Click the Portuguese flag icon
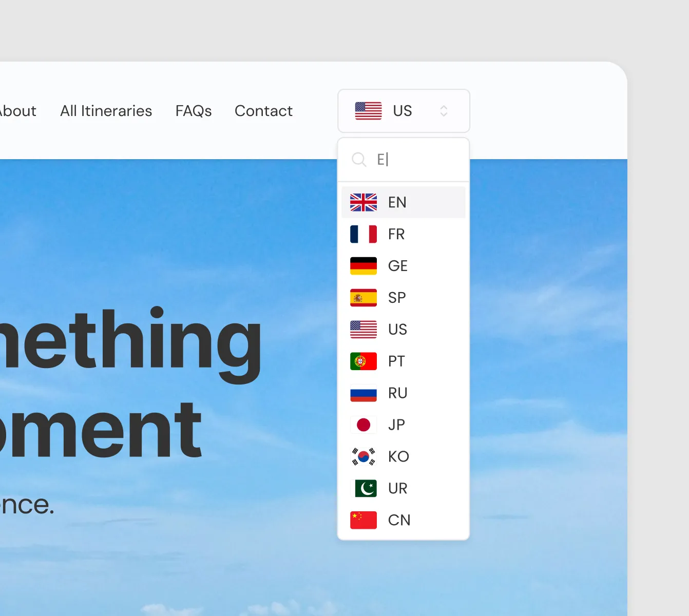 pyautogui.click(x=363, y=361)
